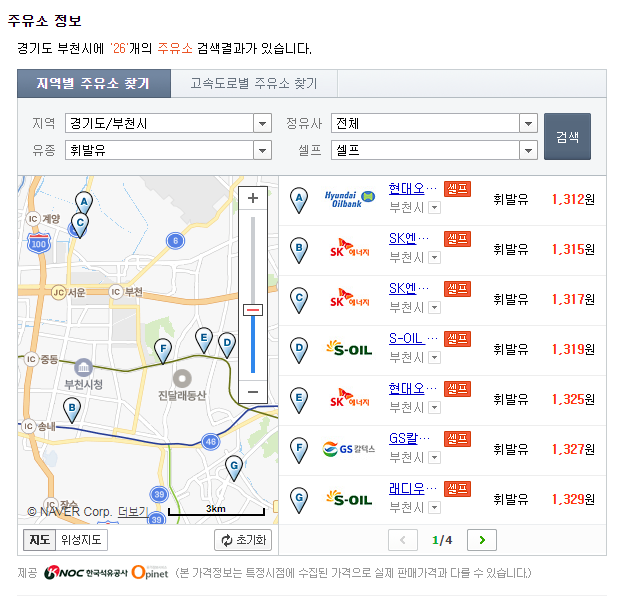This screenshot has width=624, height=600.
Task: Expand 부천시 details in row C
Action: pyautogui.click(x=435, y=308)
